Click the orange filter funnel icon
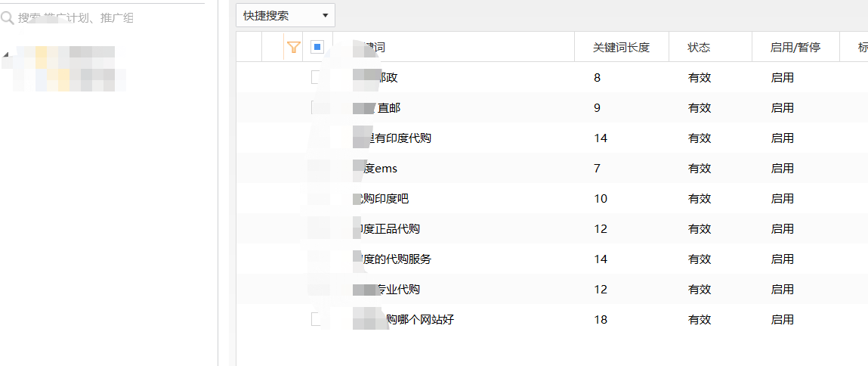 coord(295,47)
